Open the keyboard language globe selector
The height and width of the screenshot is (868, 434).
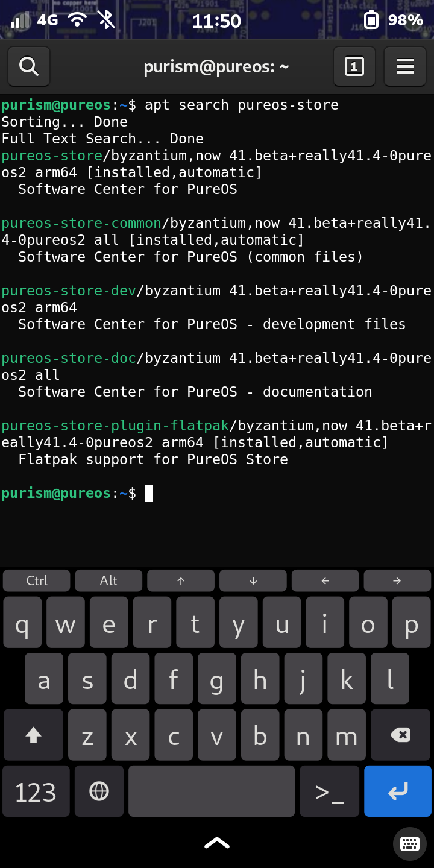click(99, 791)
